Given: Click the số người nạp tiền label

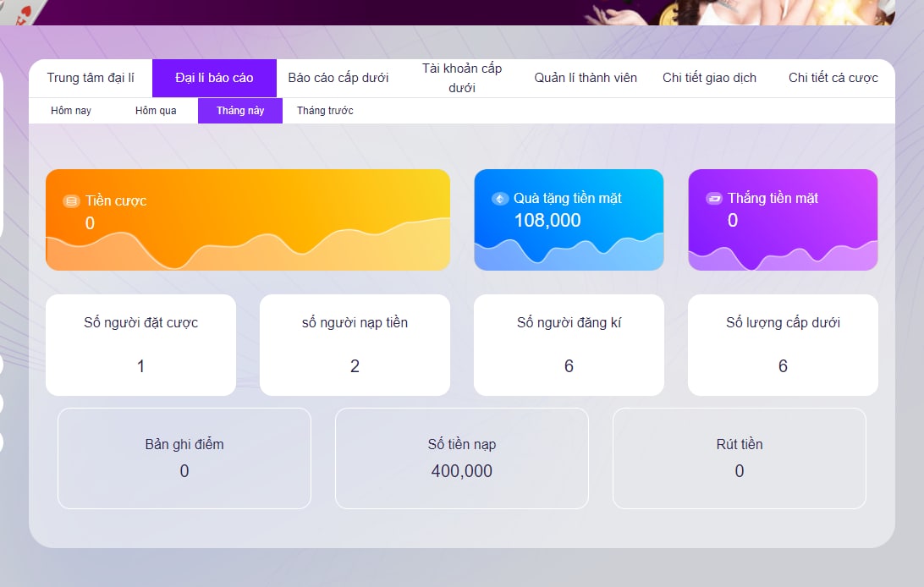Looking at the screenshot, I should [x=355, y=322].
